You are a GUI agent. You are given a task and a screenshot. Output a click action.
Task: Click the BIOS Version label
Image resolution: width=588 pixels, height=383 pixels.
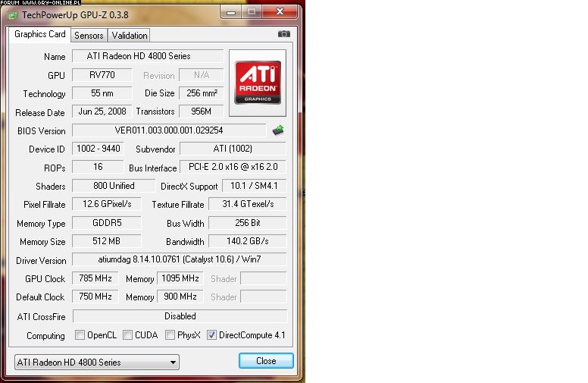pyautogui.click(x=41, y=131)
